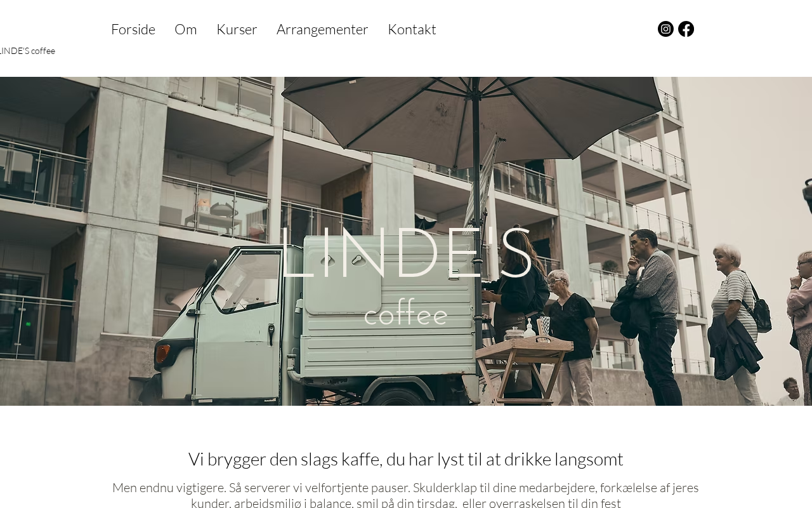Click the truck's orange indicator light

click(163, 354)
